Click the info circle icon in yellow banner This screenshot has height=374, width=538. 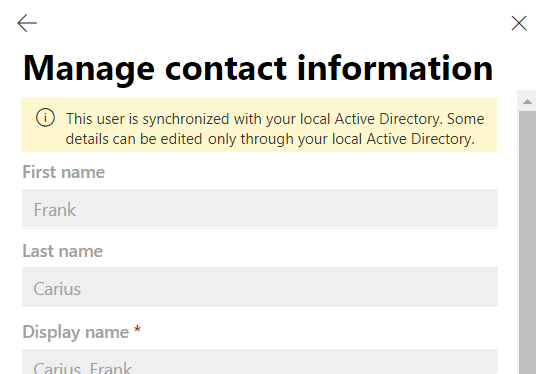pos(45,118)
